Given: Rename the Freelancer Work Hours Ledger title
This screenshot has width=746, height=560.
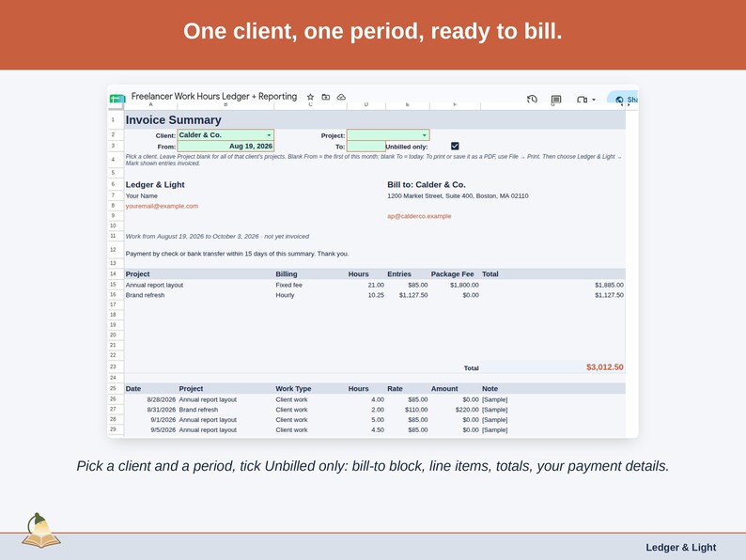Looking at the screenshot, I should click(214, 96).
